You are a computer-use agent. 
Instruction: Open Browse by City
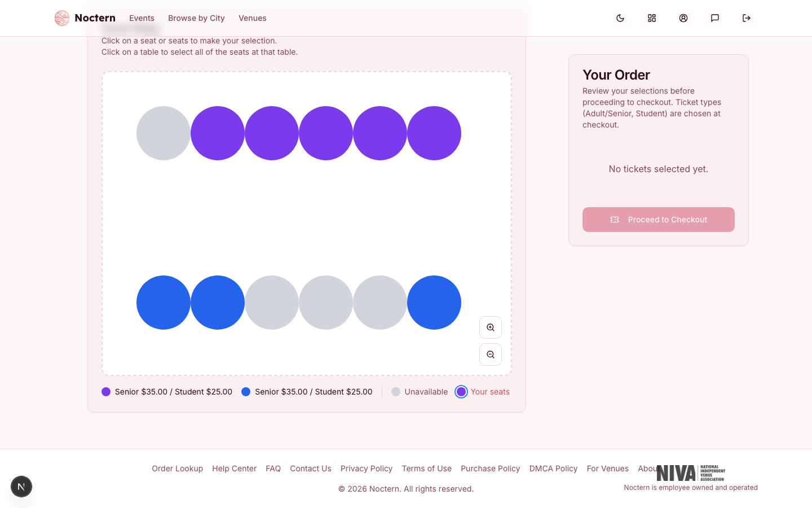(x=196, y=18)
